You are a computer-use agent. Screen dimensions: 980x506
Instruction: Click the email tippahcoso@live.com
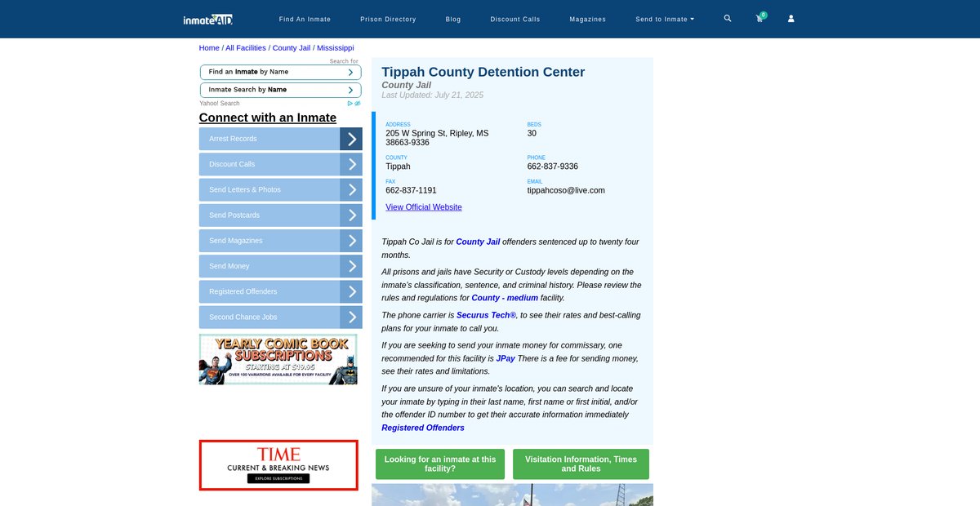[x=566, y=190]
